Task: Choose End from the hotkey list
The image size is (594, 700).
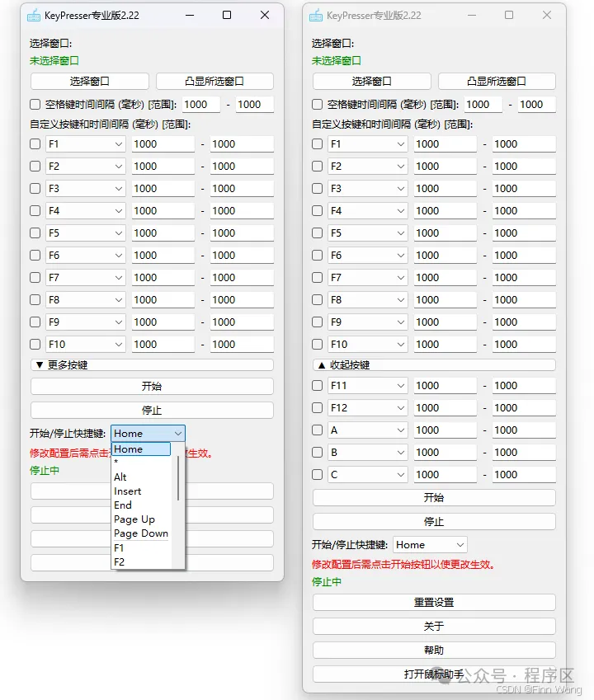Action: click(x=141, y=505)
